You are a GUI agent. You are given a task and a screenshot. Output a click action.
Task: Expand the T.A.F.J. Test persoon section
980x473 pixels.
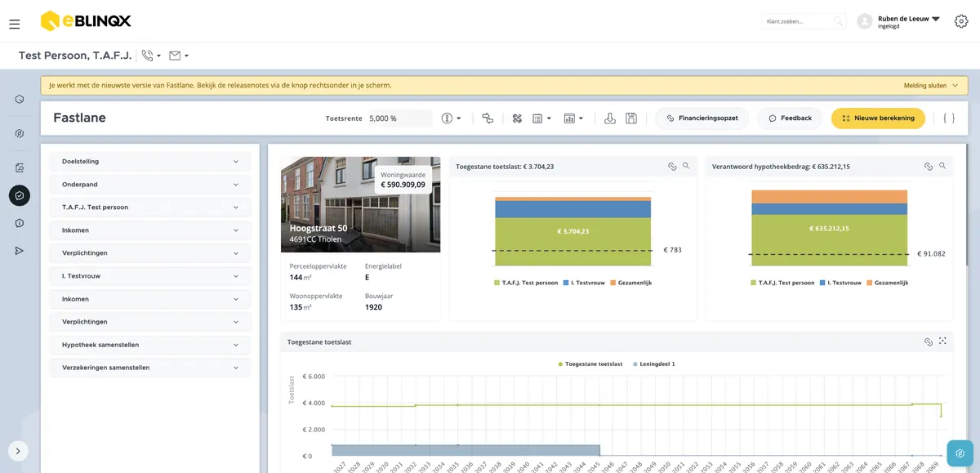tap(151, 207)
